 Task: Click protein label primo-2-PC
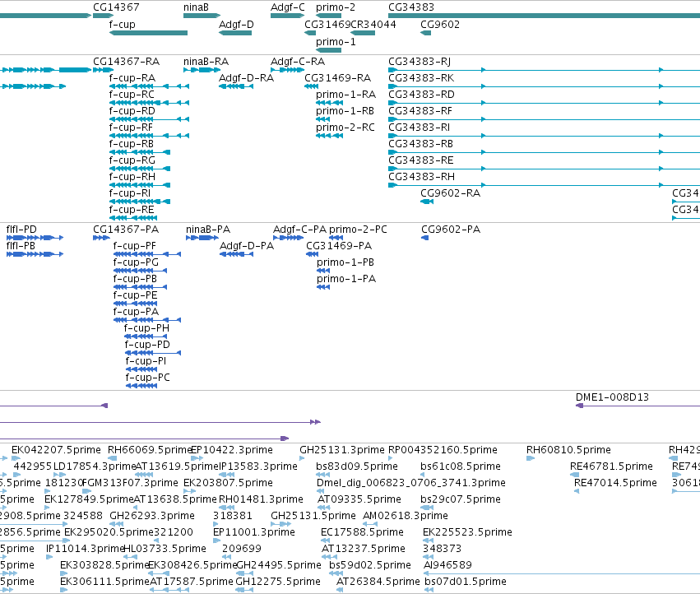click(358, 230)
